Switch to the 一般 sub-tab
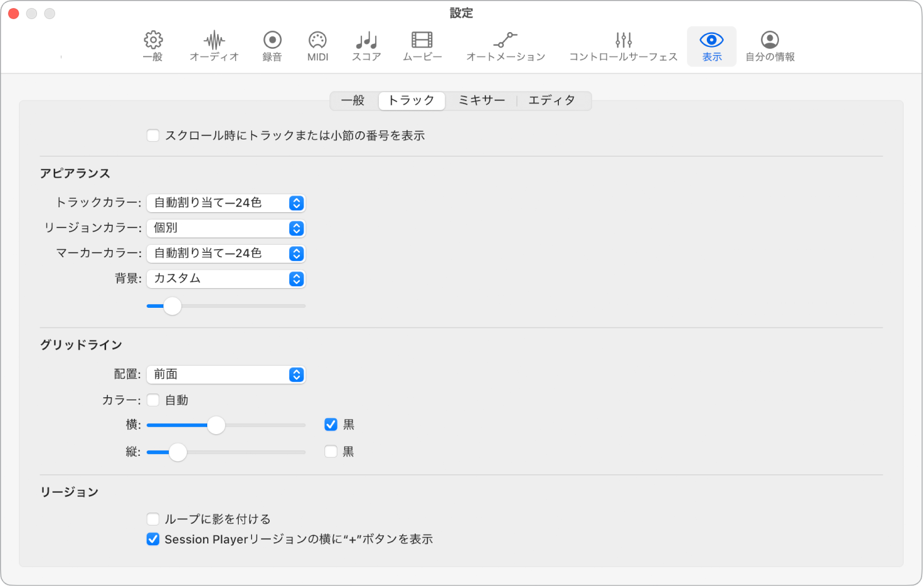This screenshot has width=924, height=586. tap(353, 101)
